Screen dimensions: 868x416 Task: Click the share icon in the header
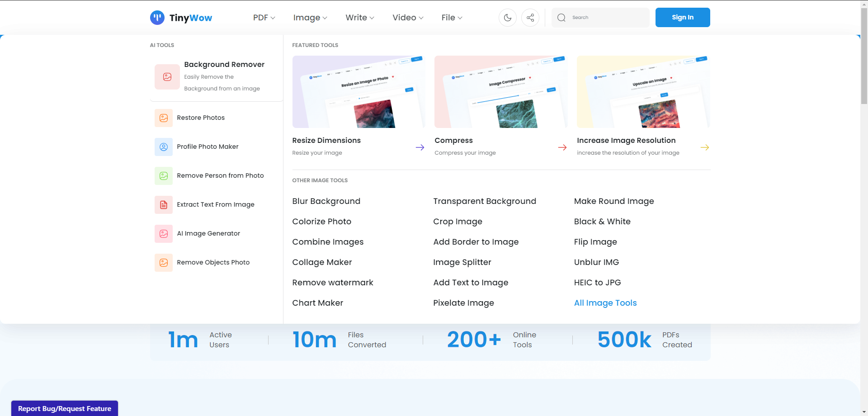[x=530, y=18]
